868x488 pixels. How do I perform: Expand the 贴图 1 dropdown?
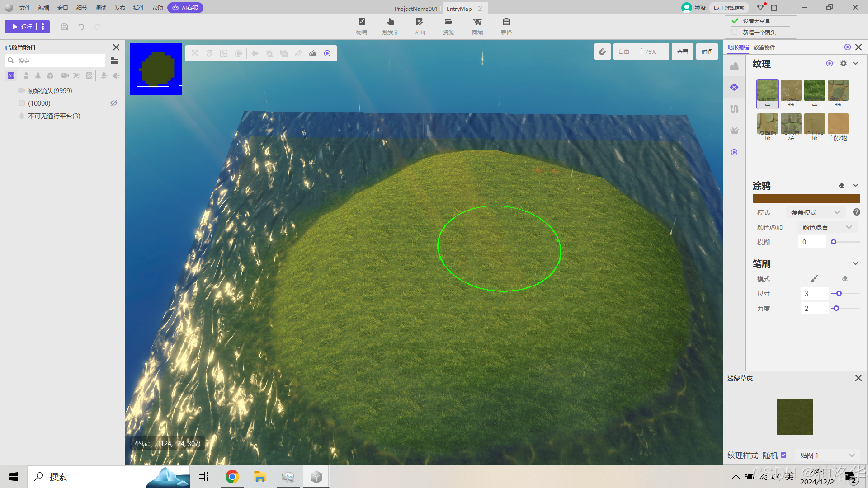[827, 455]
